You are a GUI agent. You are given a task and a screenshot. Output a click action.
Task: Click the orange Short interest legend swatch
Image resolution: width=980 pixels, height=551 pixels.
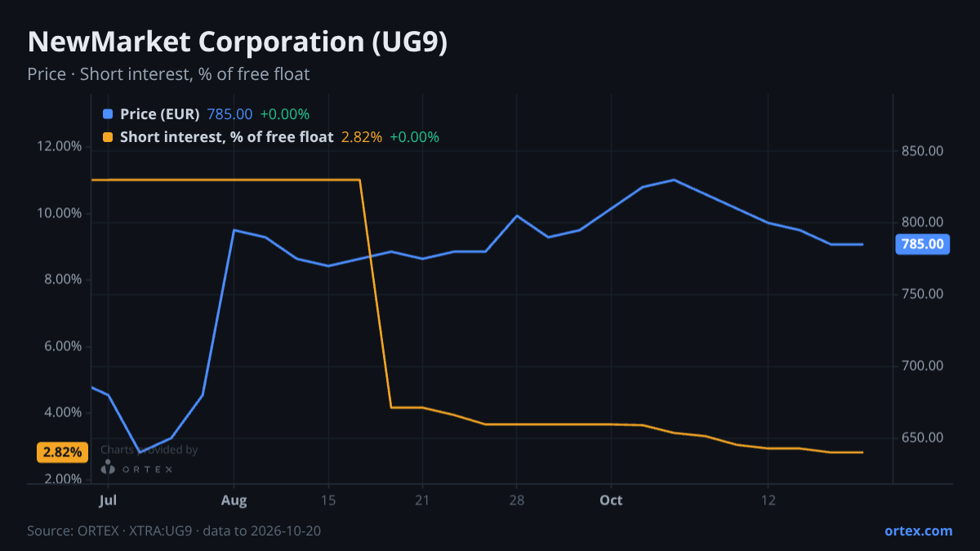click(x=108, y=137)
